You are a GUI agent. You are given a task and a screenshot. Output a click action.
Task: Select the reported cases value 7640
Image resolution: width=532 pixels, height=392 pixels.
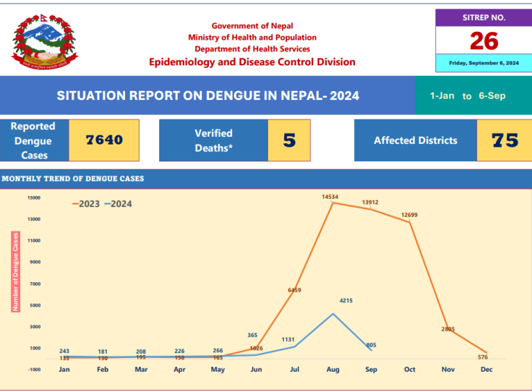(104, 140)
